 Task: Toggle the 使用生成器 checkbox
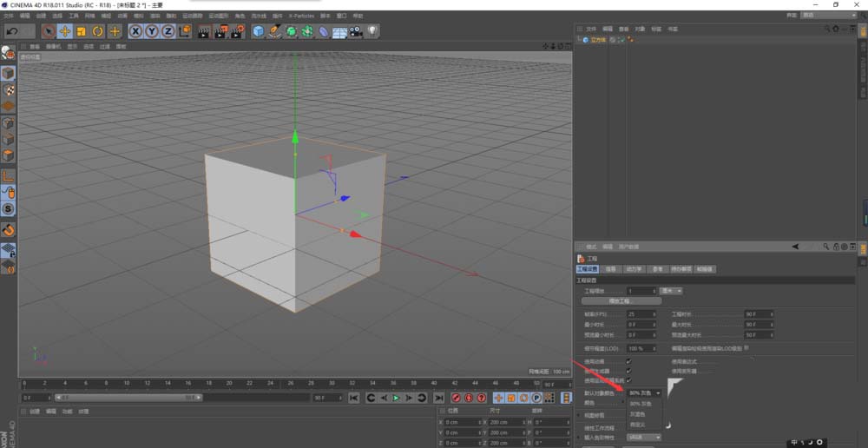pyautogui.click(x=628, y=370)
